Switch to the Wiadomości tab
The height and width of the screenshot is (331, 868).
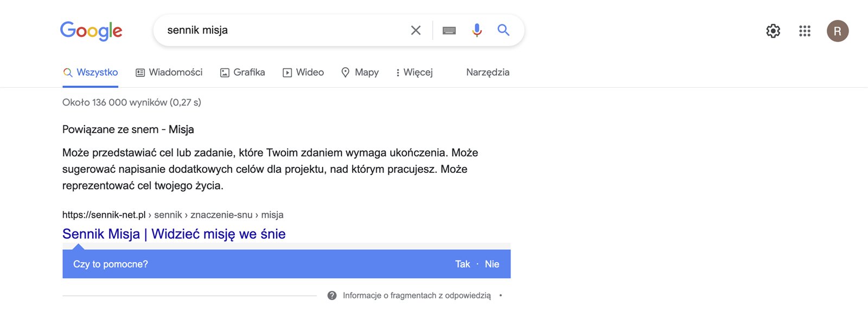169,73
